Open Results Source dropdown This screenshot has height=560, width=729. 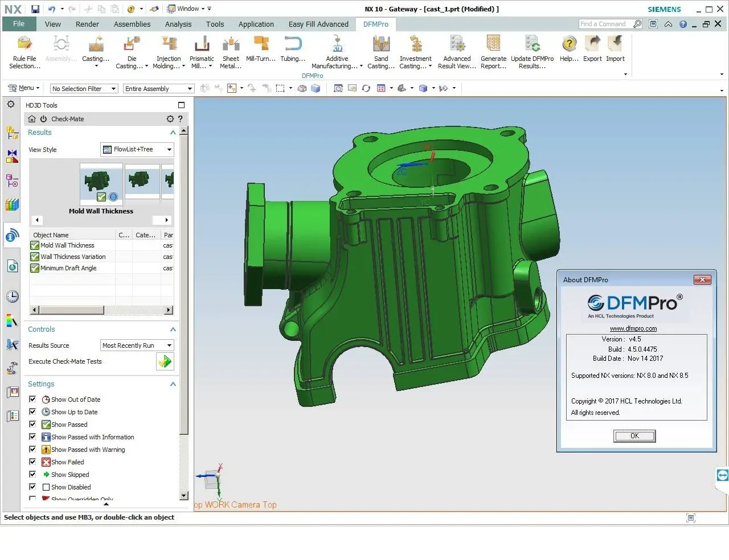click(x=137, y=345)
